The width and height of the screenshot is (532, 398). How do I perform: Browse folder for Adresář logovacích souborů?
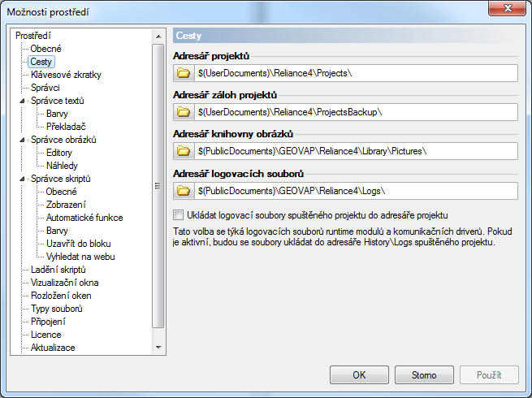[184, 191]
